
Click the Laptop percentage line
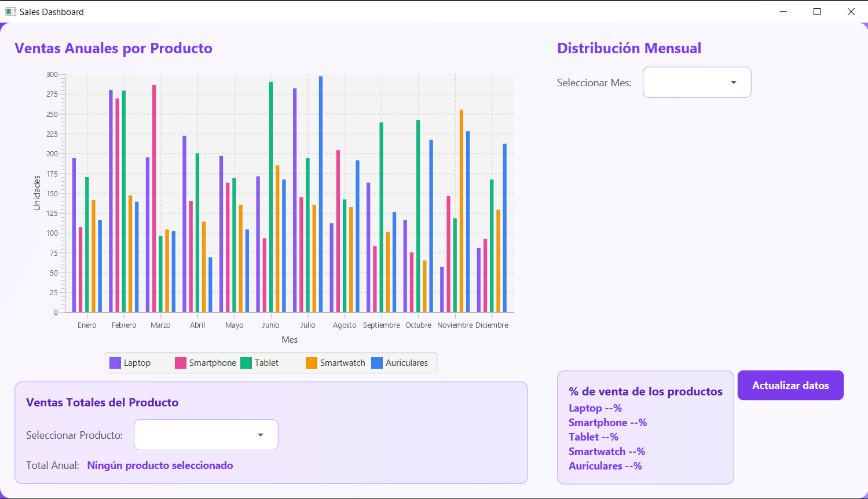[595, 408]
